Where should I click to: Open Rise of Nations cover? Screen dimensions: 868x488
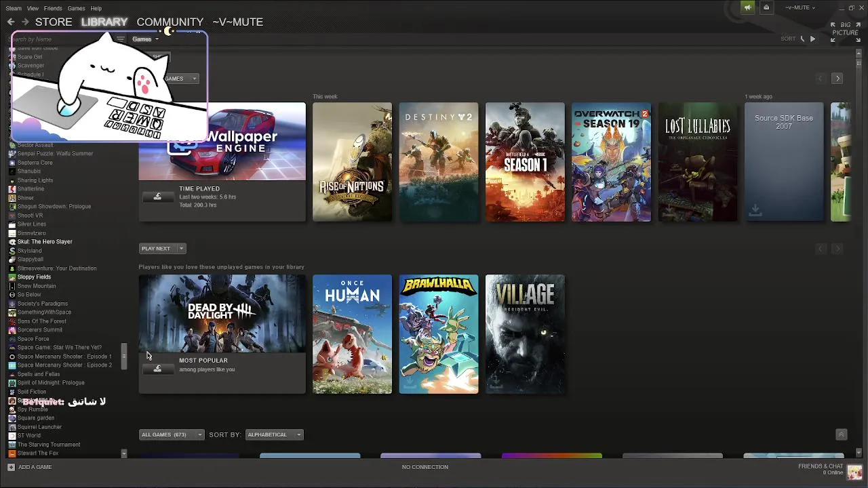coord(352,162)
